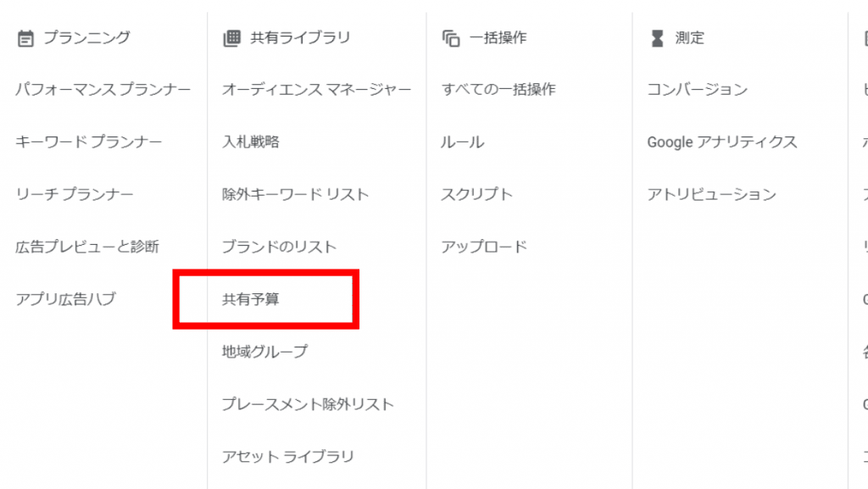
Task: Click ブランドのリスト
Action: (279, 247)
